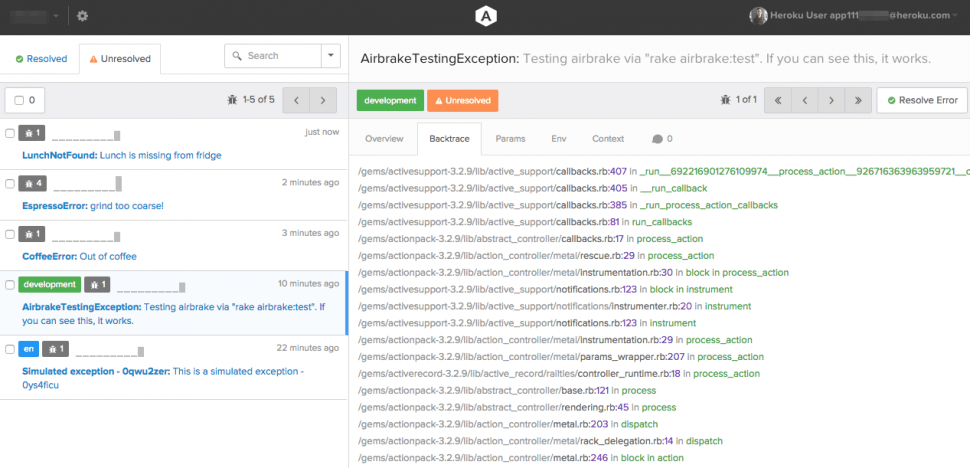Click backtrace line rack_delegation.rb:14 dispatch

point(541,441)
